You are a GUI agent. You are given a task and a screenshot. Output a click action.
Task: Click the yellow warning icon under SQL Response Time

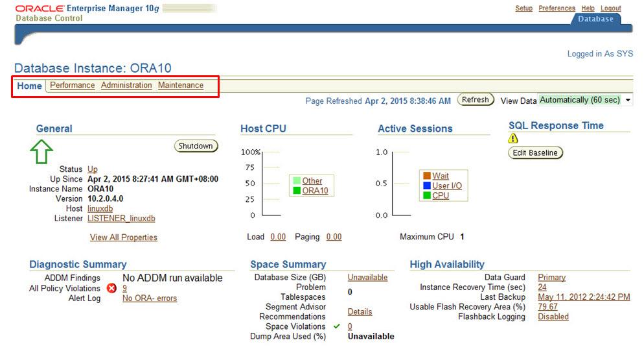click(x=513, y=139)
